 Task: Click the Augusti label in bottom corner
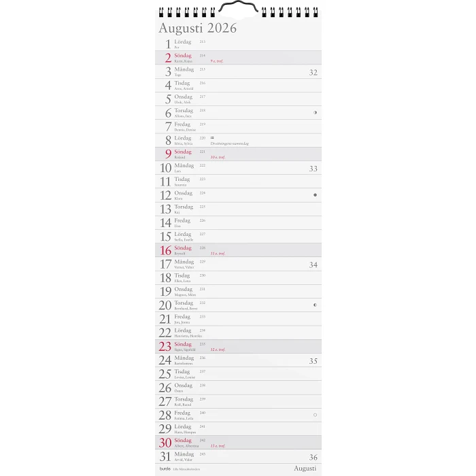point(305,469)
